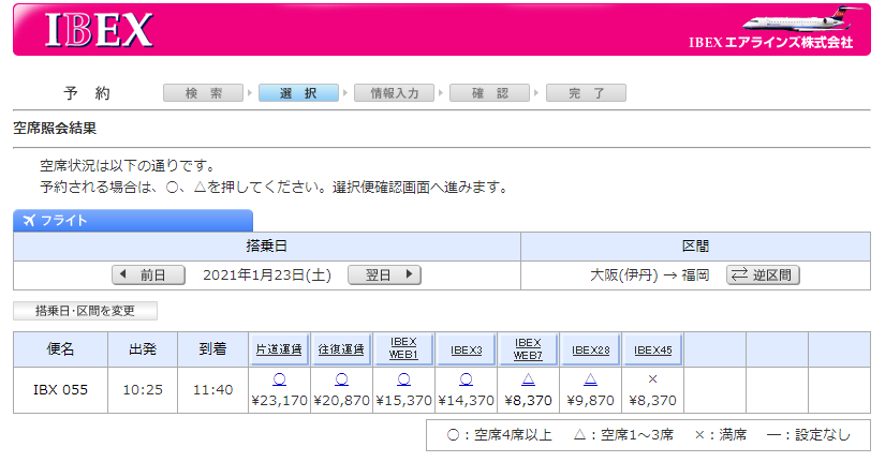Image resolution: width=885 pixels, height=462 pixels.
Task: Open 往復運賃 fare column header
Action: point(341,350)
